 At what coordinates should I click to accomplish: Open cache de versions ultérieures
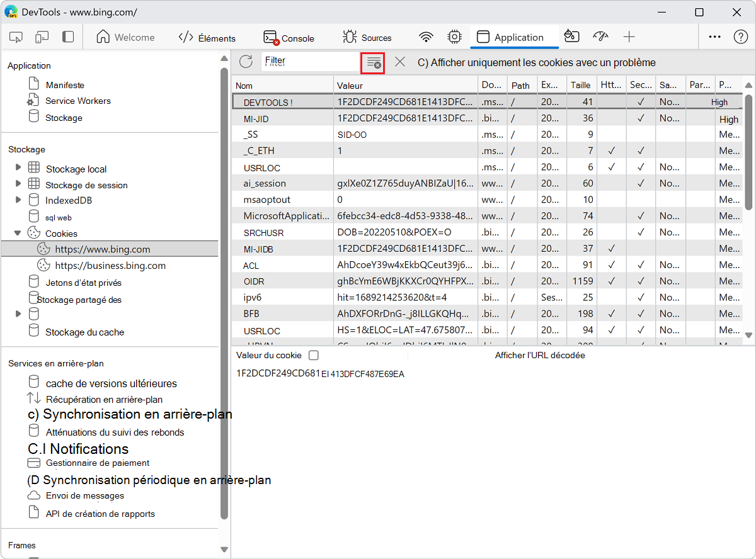pos(103,383)
